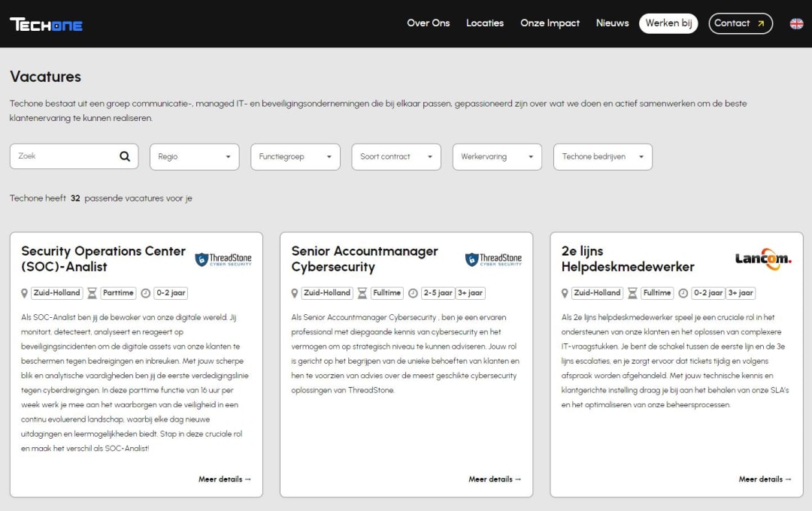Image resolution: width=812 pixels, height=511 pixels.
Task: Open the language flag icon
Action: coord(796,23)
